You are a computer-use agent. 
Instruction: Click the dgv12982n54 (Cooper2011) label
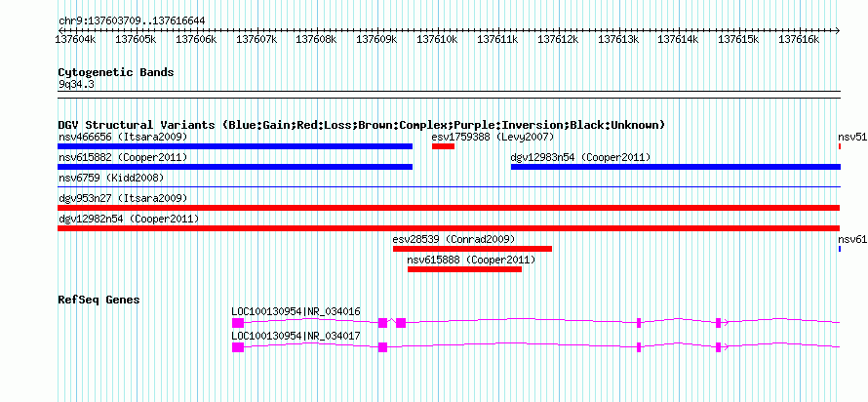coord(129,219)
